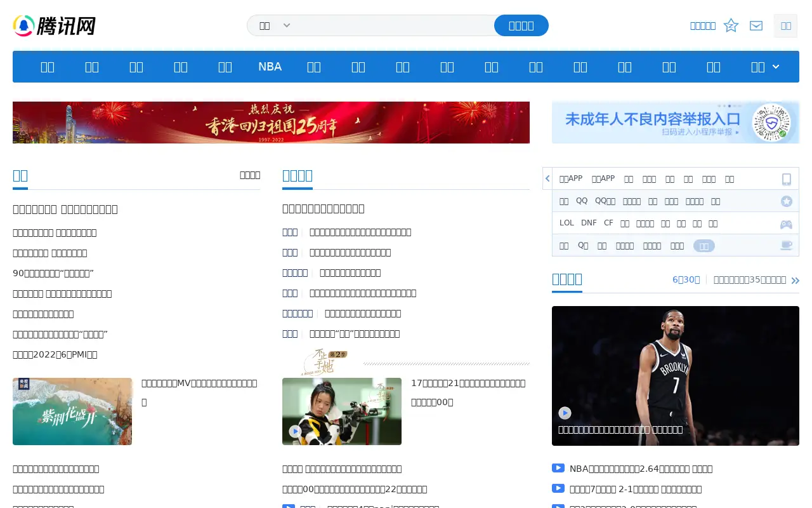Open the headline containing 2-1

(x=636, y=489)
